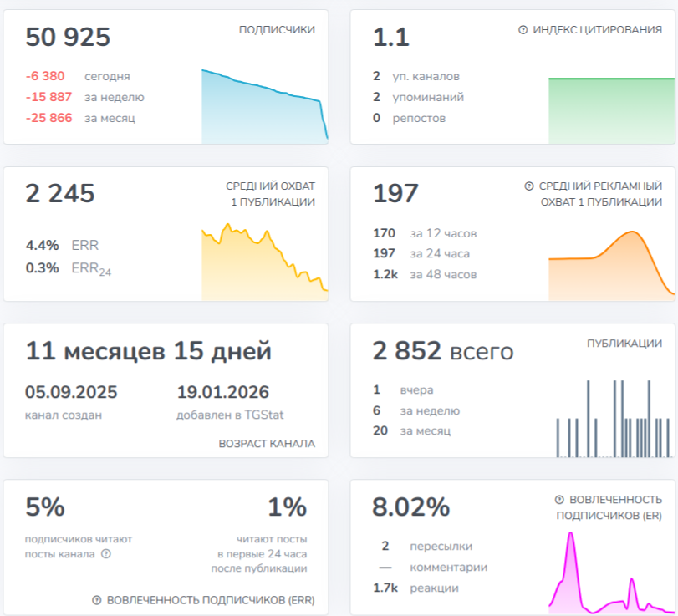Click the -6 380 today value

45,76
